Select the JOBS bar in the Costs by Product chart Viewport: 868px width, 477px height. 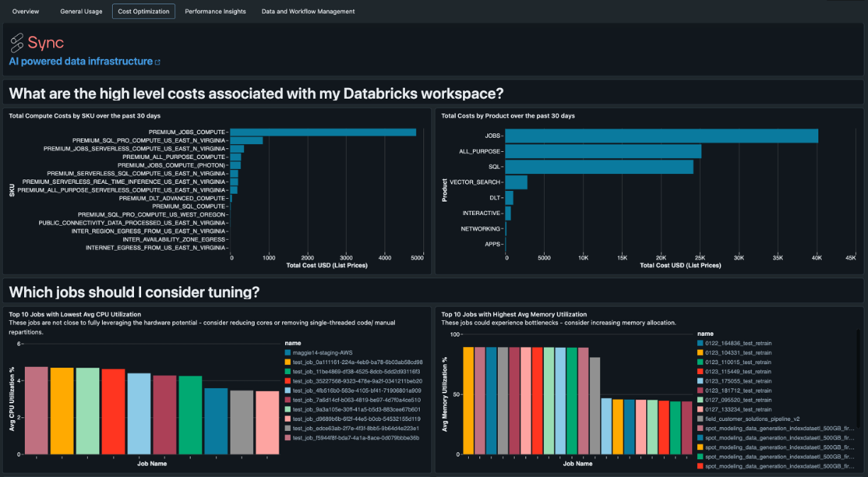click(662, 136)
